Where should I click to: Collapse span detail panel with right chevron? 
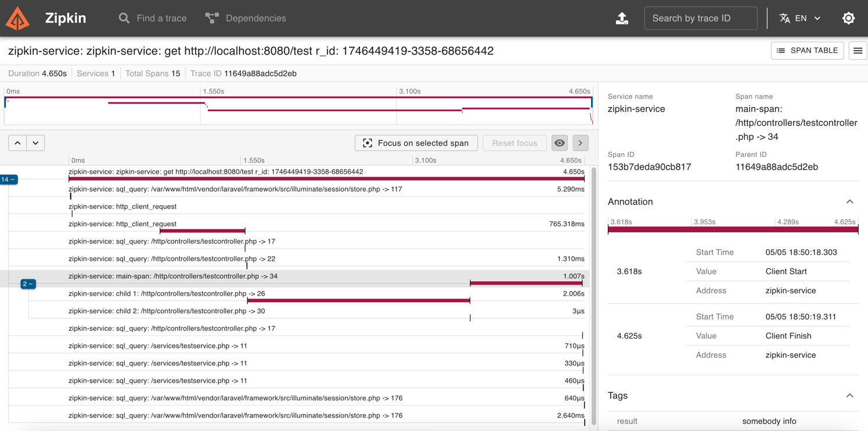580,143
